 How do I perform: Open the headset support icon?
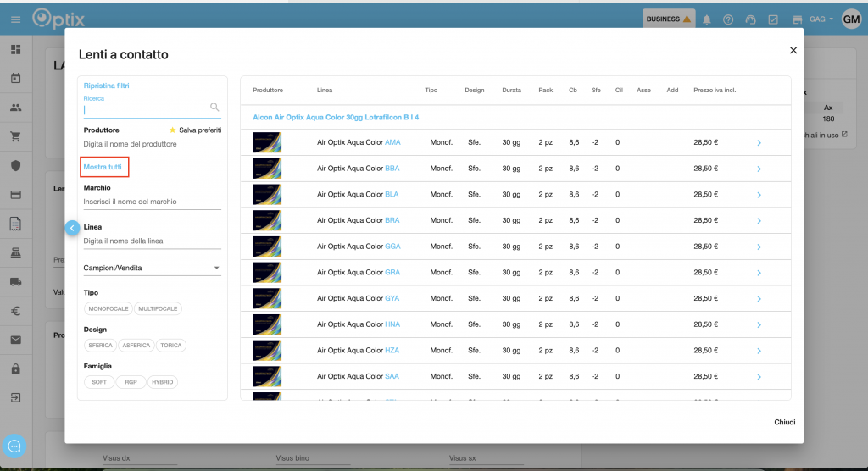coord(750,19)
